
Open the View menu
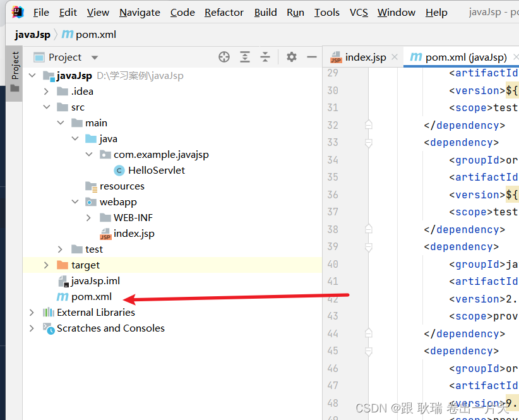[98, 13]
